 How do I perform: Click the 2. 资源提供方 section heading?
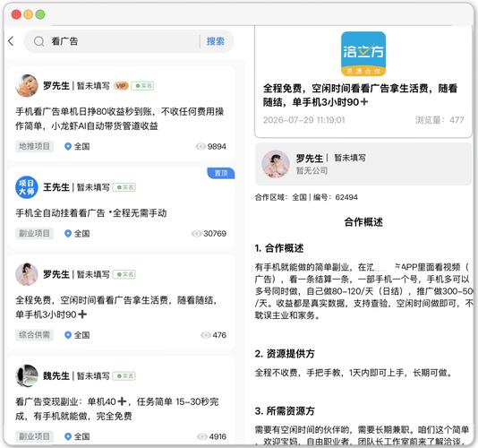285,354
